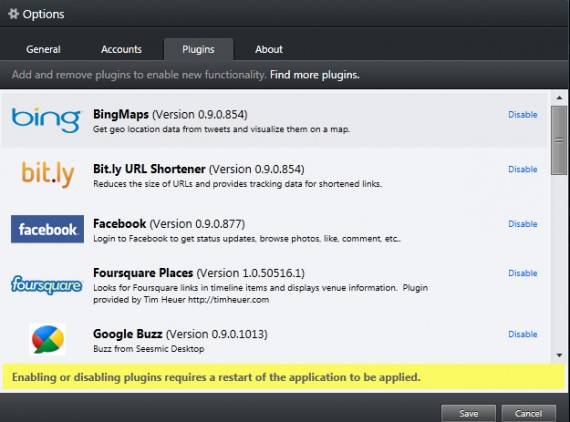Viewport: 570px width, 422px height.
Task: Open the Find more plugins link
Action: pyautogui.click(x=315, y=75)
